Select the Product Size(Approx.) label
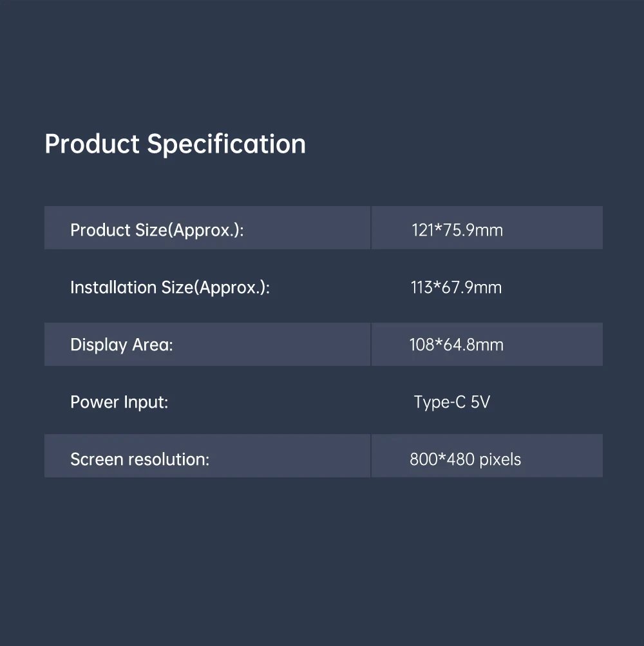The height and width of the screenshot is (646, 644). click(157, 230)
